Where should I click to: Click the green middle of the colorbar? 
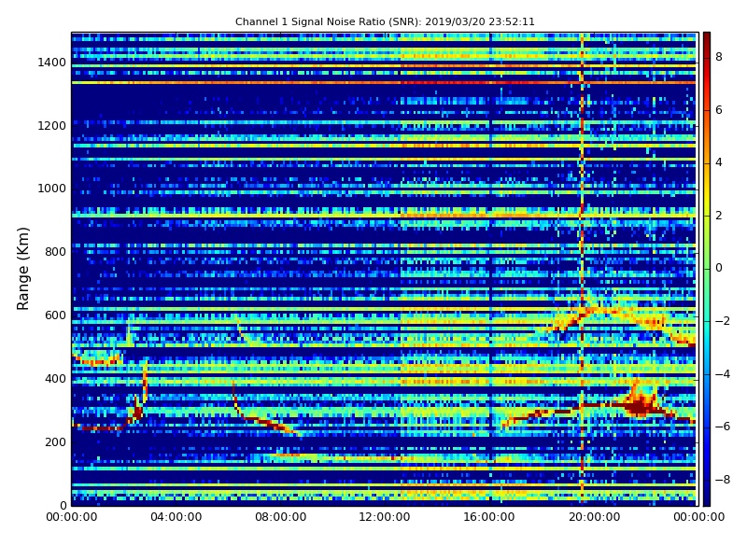[x=707, y=269]
